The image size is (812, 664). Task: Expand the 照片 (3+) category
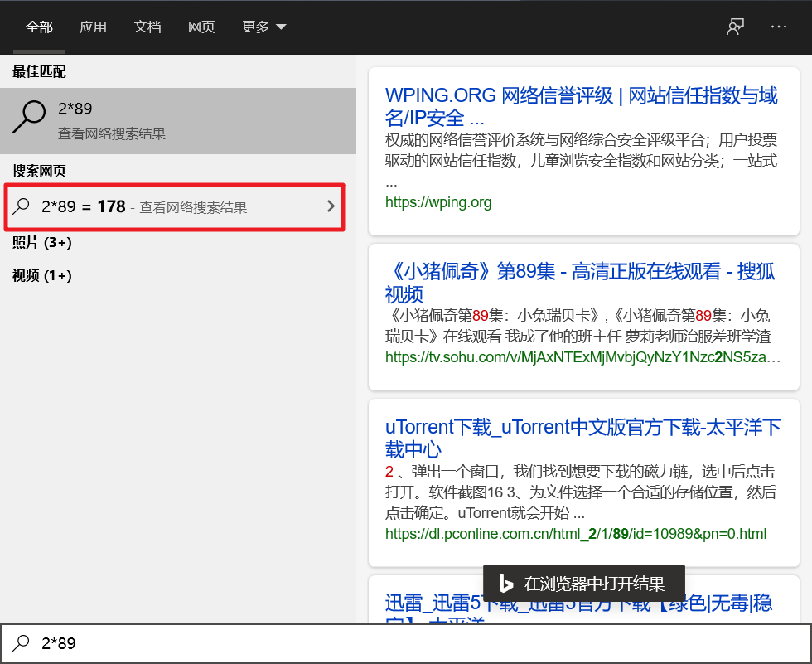pyautogui.click(x=42, y=242)
